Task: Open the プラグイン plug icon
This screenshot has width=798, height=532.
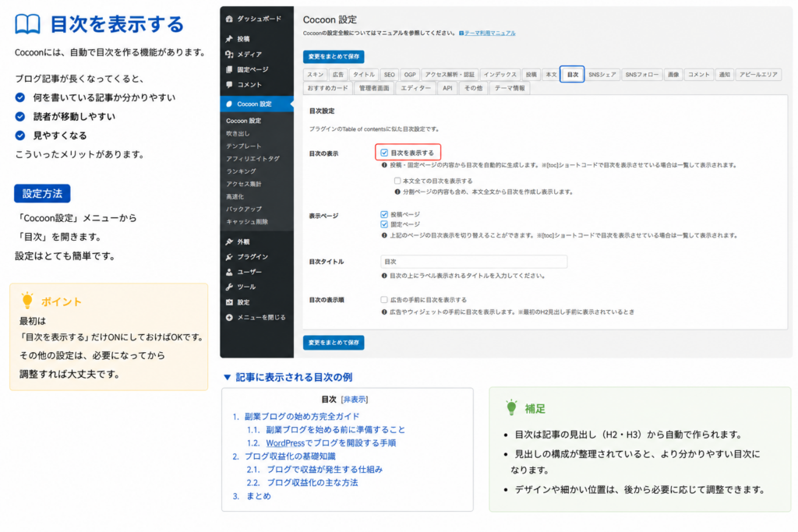Action: click(229, 257)
